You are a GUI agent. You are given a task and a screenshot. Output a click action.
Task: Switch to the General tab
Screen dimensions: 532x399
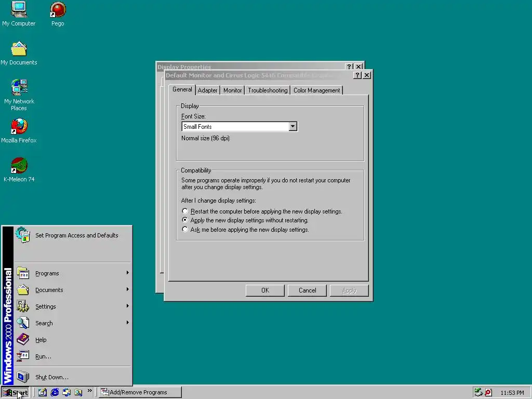click(182, 89)
